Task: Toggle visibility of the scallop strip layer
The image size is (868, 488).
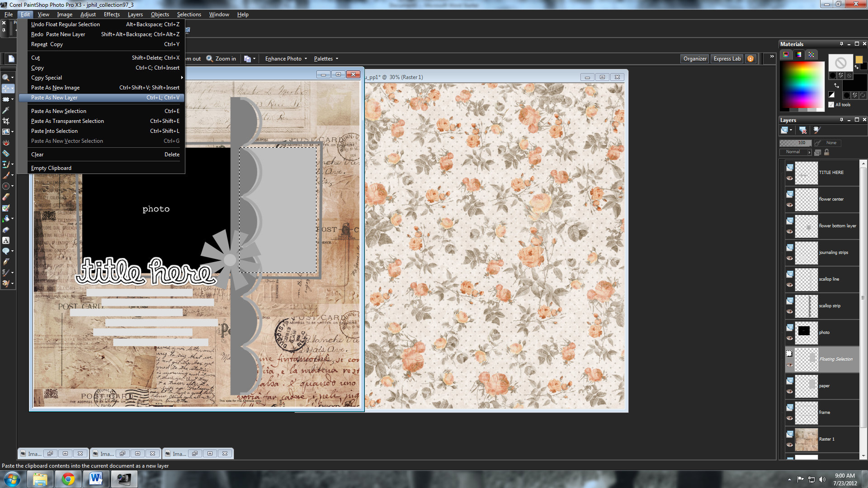Action: pos(790,312)
